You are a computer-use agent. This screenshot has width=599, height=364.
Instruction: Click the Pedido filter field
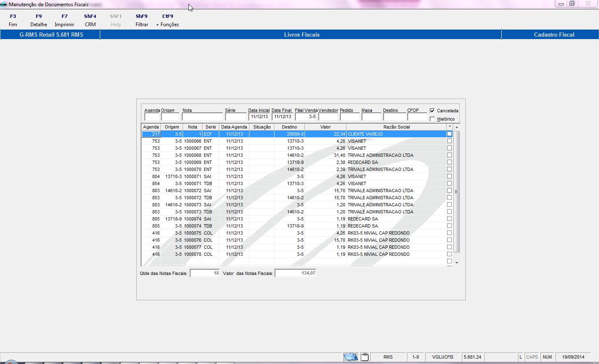coord(350,117)
